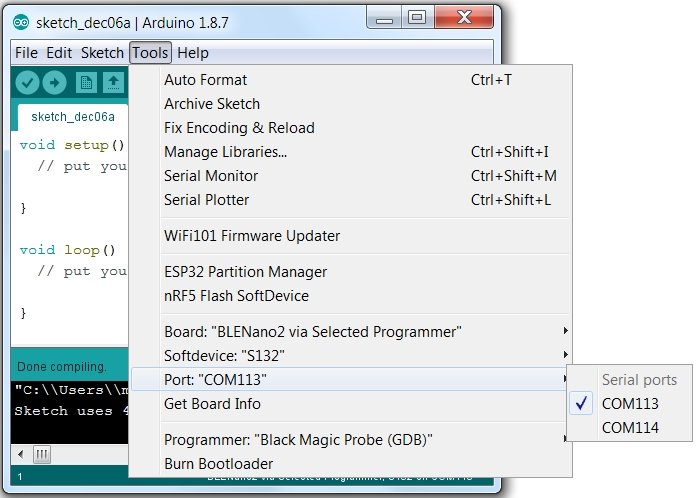
Task: Open the Edit menu
Action: pyautogui.click(x=59, y=53)
